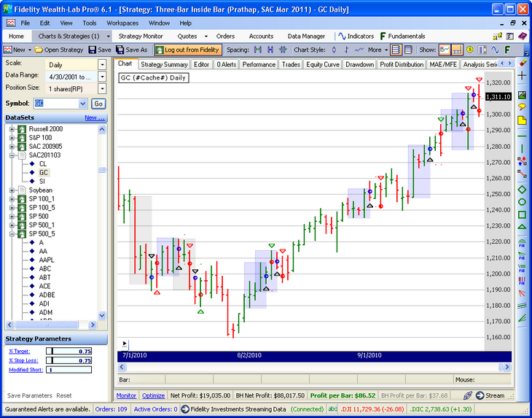Image resolution: width=532 pixels, height=418 pixels.
Task: Select AAPL in the SP 500_5 list
Action: tap(47, 260)
